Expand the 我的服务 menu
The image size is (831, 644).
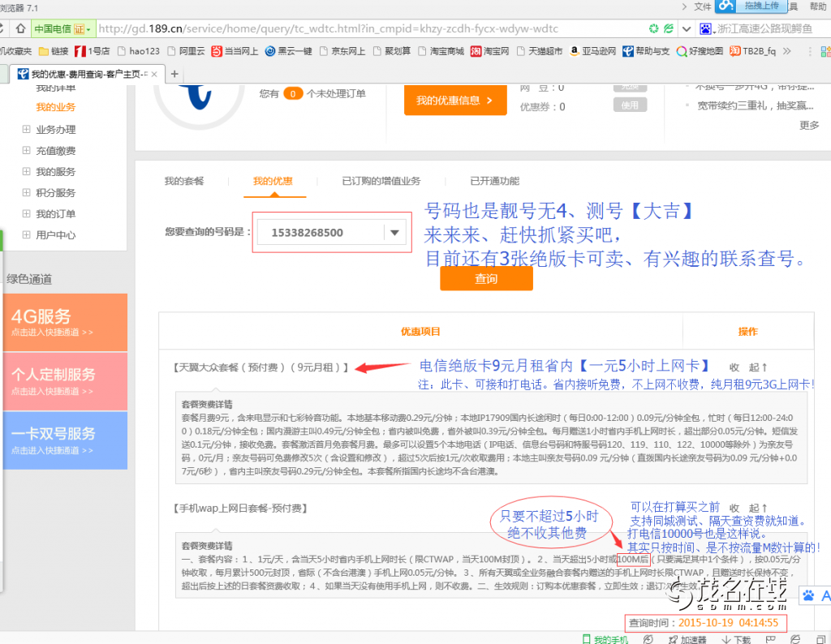coord(26,172)
